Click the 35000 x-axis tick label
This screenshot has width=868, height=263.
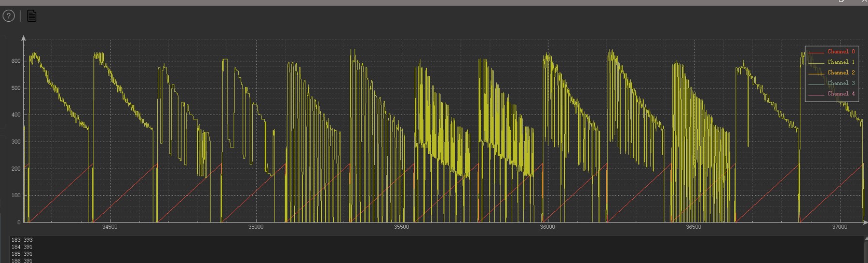point(256,227)
